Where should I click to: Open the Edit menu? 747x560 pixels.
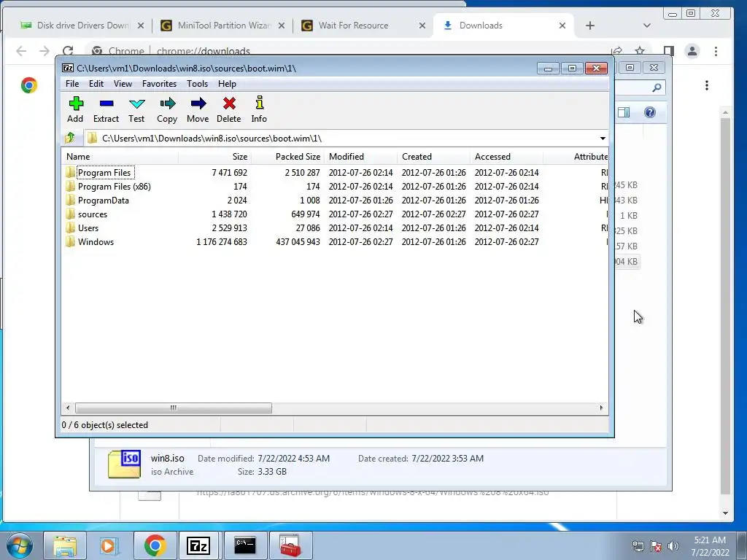96,84
